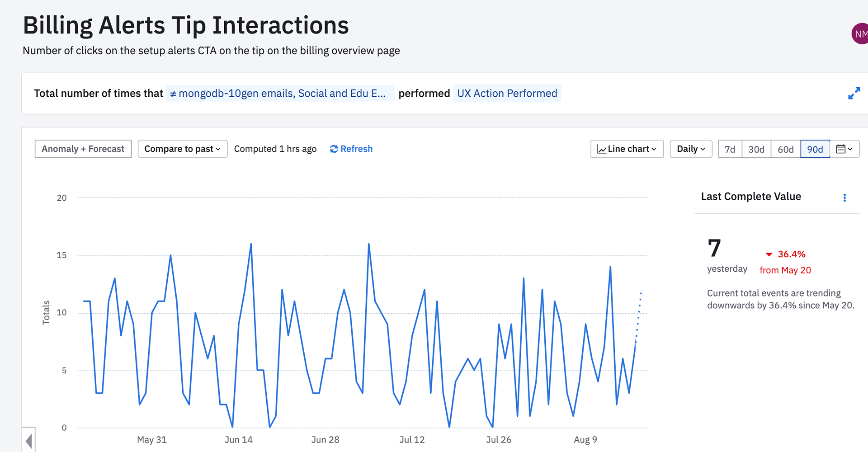Open the chart in fullscreen via expand arrows icon

[x=854, y=93]
